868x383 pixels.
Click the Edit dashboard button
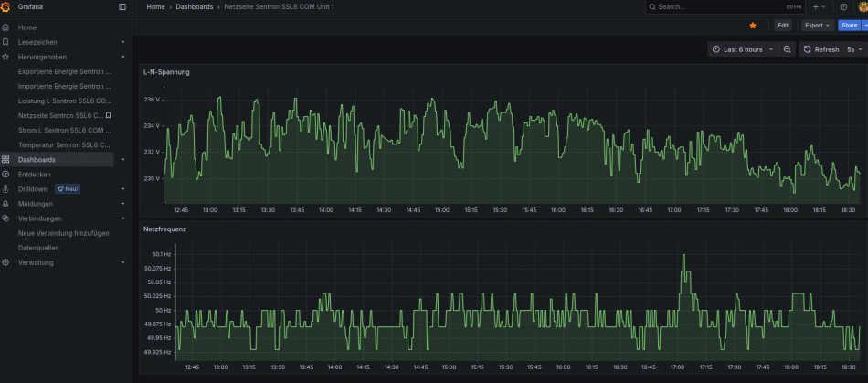point(783,26)
